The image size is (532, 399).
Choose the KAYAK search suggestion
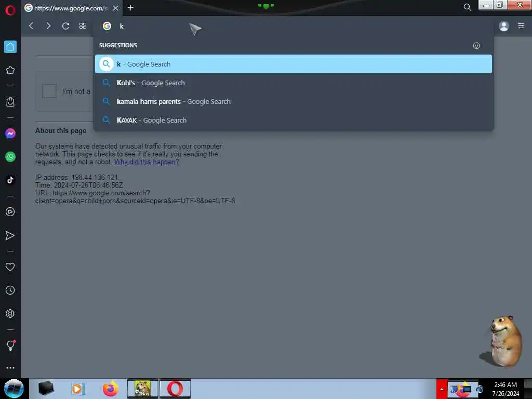[294, 120]
